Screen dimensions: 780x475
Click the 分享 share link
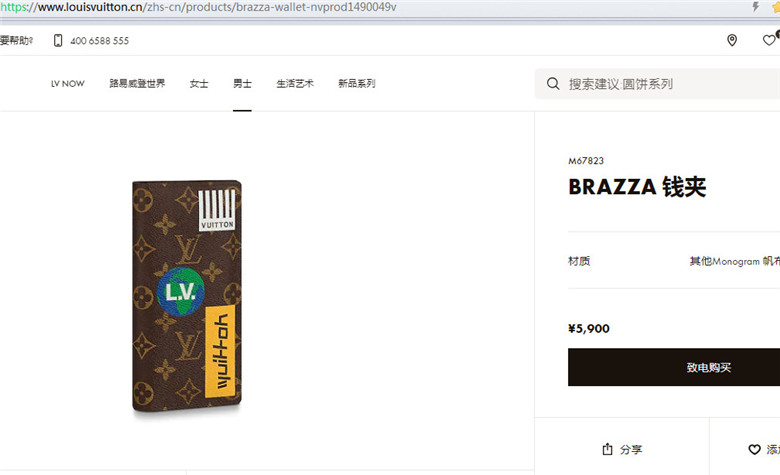(x=631, y=450)
